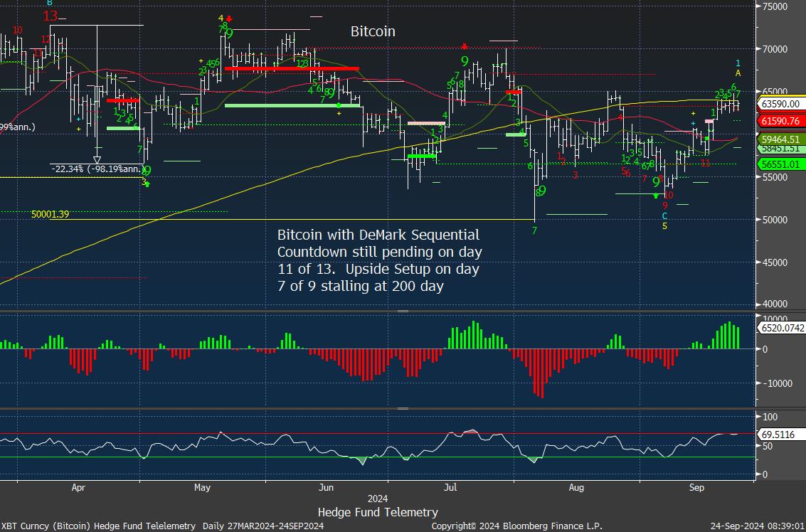The height and width of the screenshot is (532, 806).
Task: Click the 75000 price axis label
Action: coord(774,6)
